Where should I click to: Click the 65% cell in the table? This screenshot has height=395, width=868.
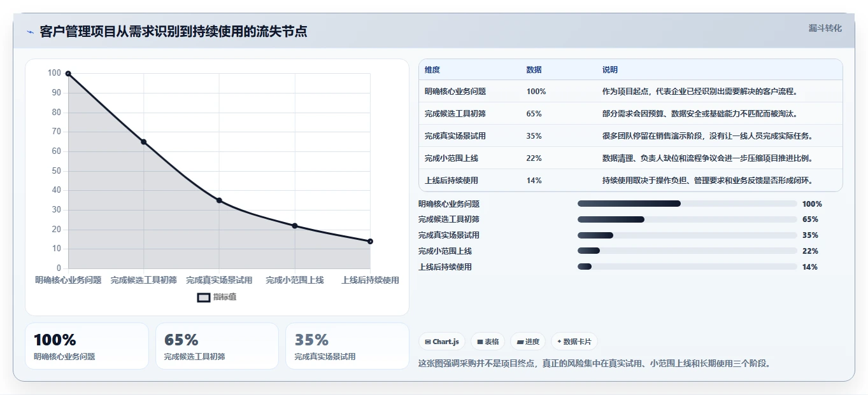[x=534, y=114]
